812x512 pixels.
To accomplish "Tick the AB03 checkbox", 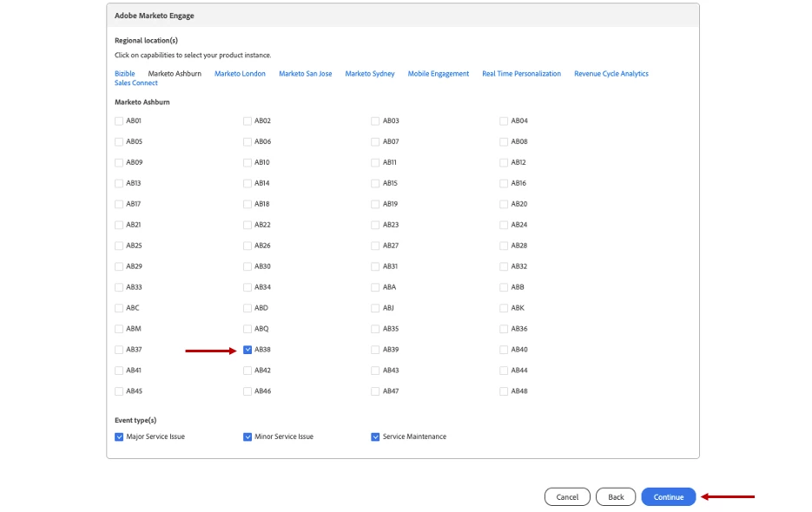I will [x=375, y=121].
